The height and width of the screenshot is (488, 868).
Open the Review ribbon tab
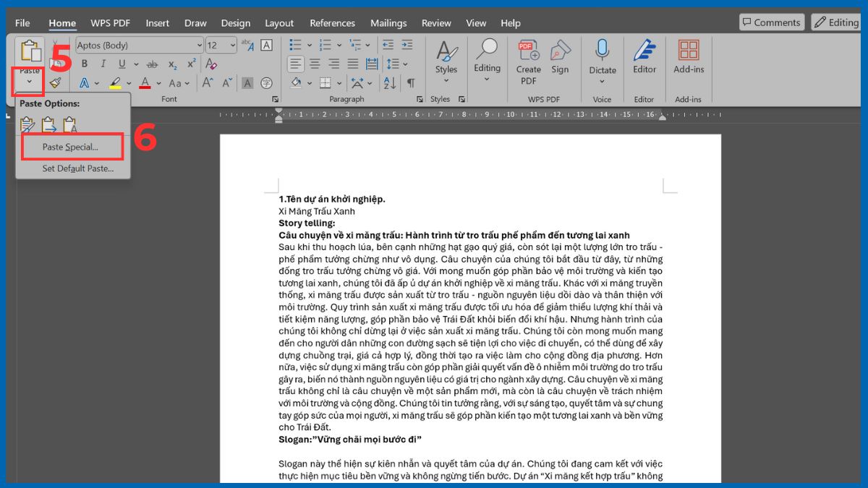click(x=436, y=22)
